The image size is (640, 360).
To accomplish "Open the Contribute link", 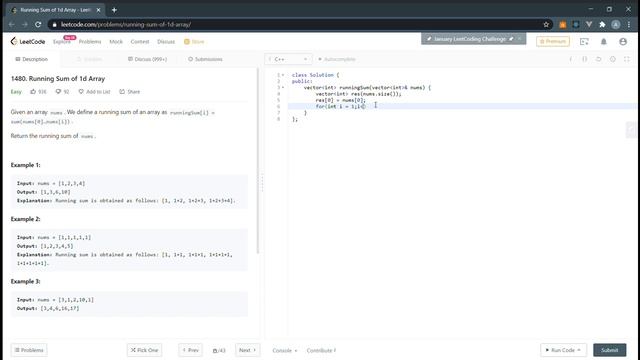I will (321, 351).
